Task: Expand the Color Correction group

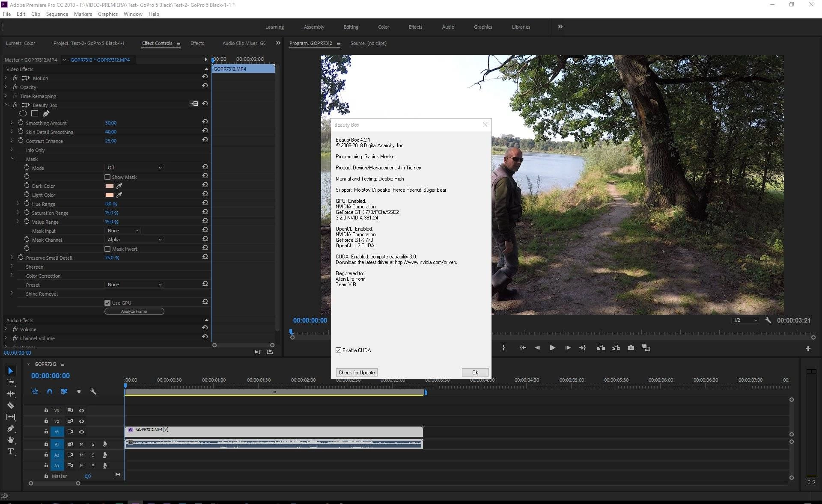Action: click(12, 276)
